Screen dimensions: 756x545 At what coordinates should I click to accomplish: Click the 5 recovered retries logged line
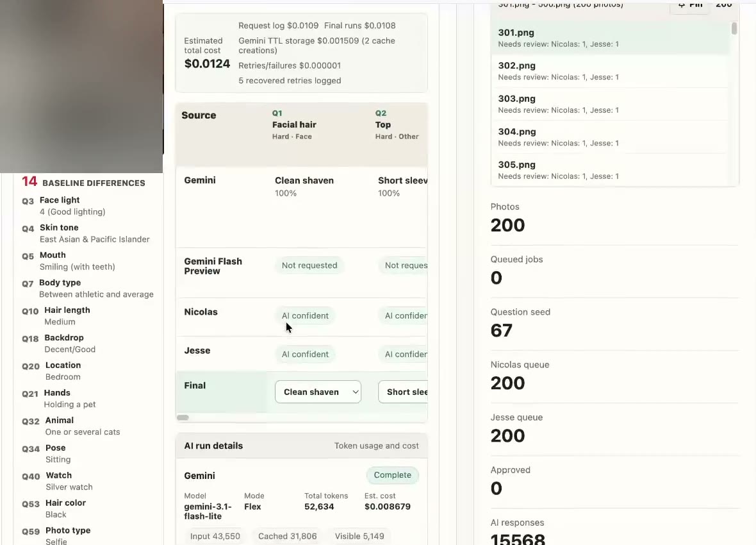(x=290, y=81)
